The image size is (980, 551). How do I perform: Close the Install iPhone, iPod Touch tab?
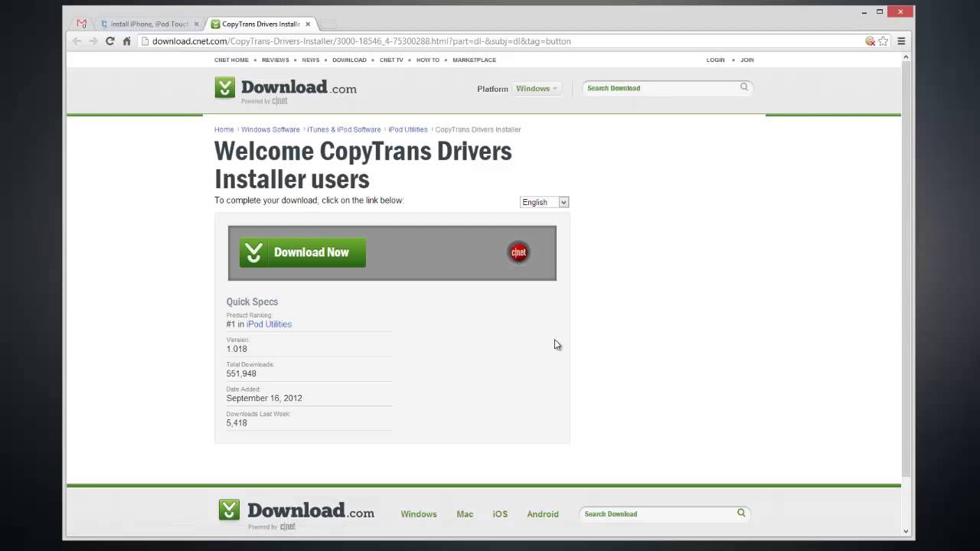196,24
